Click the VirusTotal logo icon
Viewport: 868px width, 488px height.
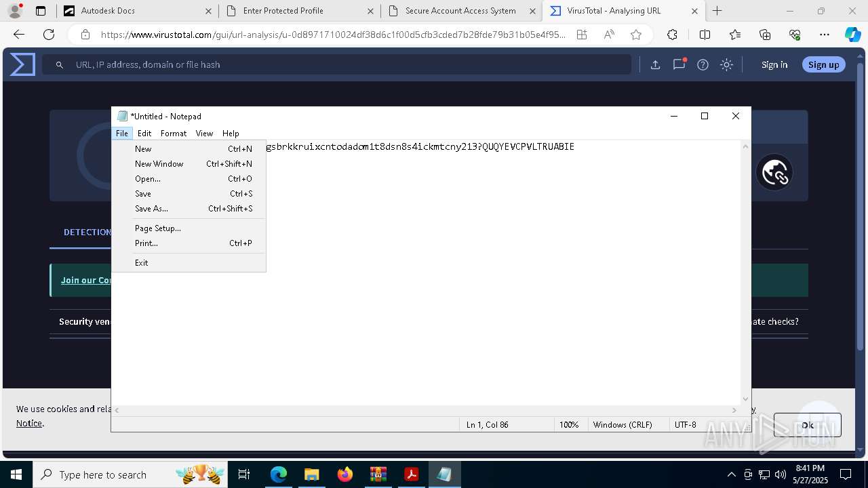(x=22, y=64)
